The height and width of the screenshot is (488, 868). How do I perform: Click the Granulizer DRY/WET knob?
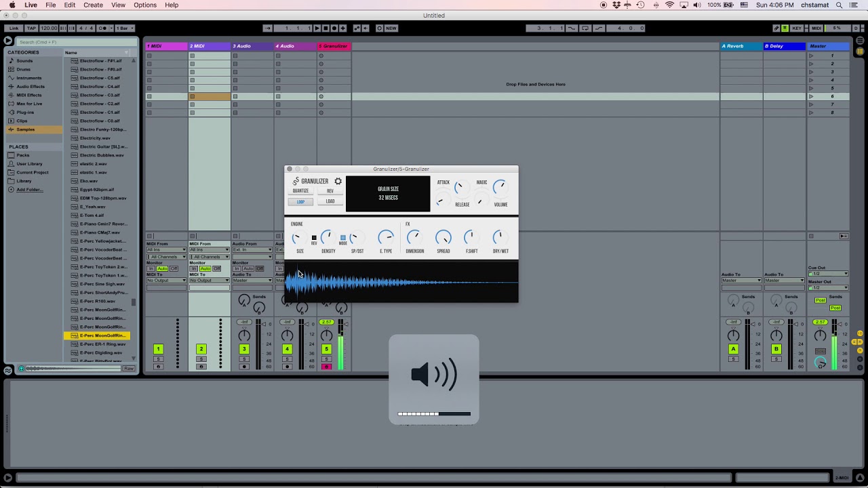(x=500, y=237)
